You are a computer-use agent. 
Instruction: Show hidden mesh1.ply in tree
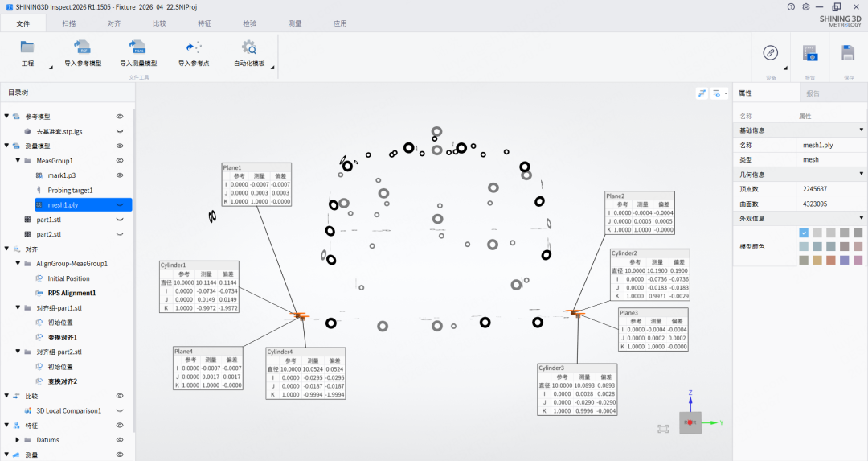tap(119, 204)
